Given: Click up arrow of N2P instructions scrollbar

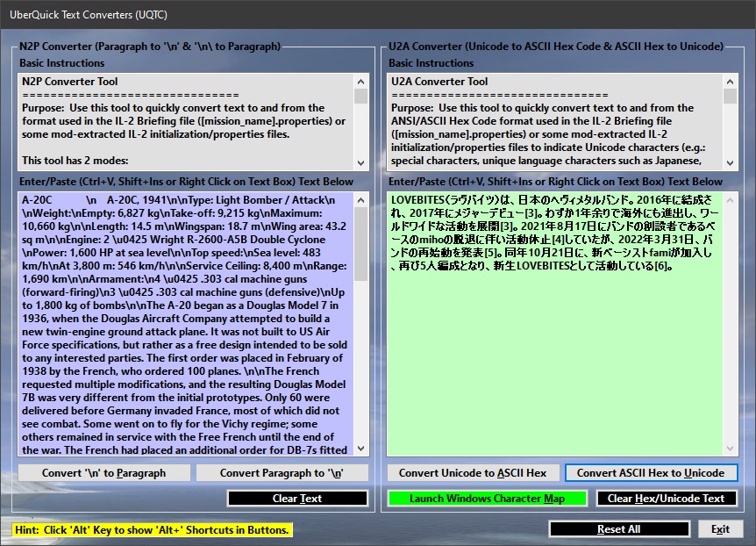Looking at the screenshot, I should [x=361, y=81].
